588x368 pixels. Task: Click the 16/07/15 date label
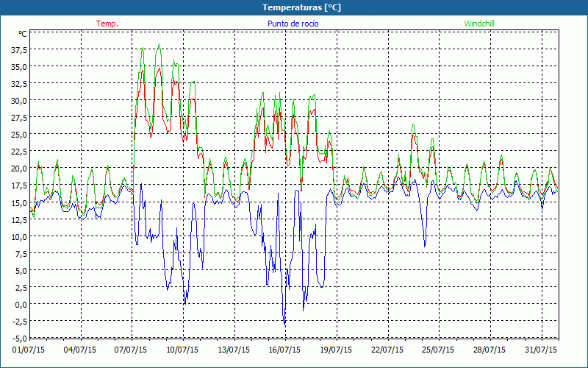[x=284, y=350]
